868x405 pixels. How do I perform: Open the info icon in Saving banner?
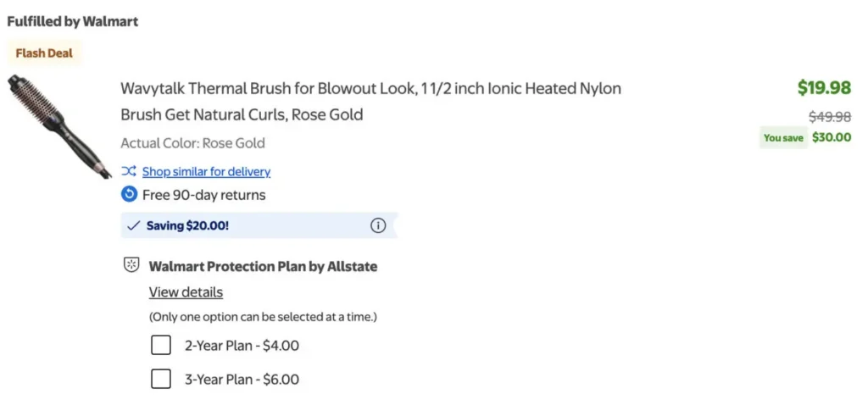tap(378, 225)
